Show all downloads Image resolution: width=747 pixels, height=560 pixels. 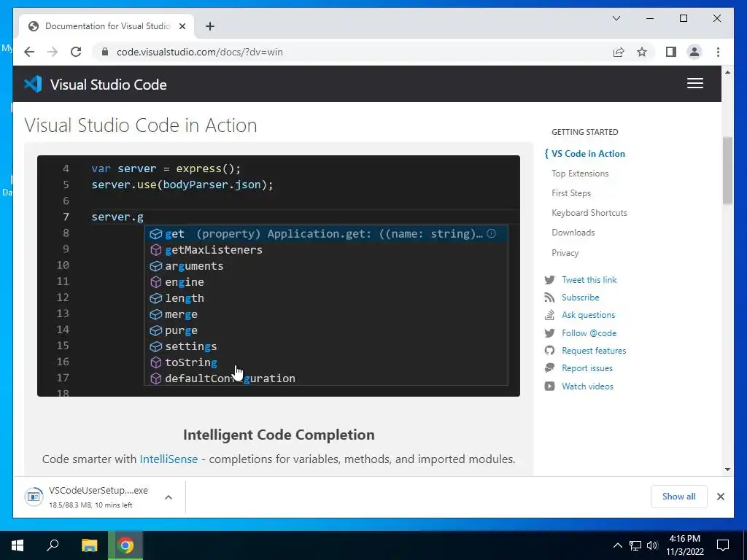coord(678,497)
